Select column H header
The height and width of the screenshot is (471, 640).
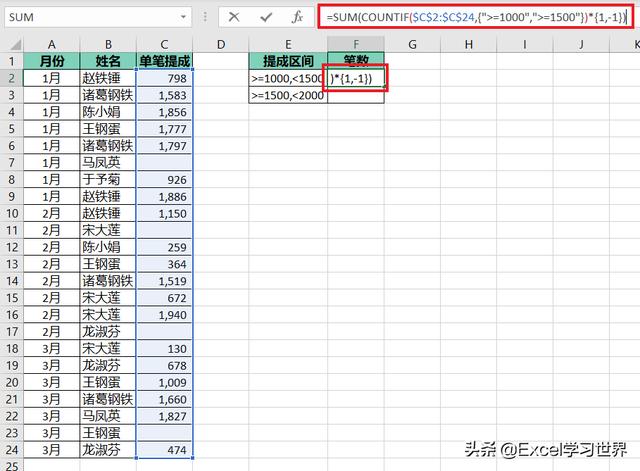(x=469, y=44)
